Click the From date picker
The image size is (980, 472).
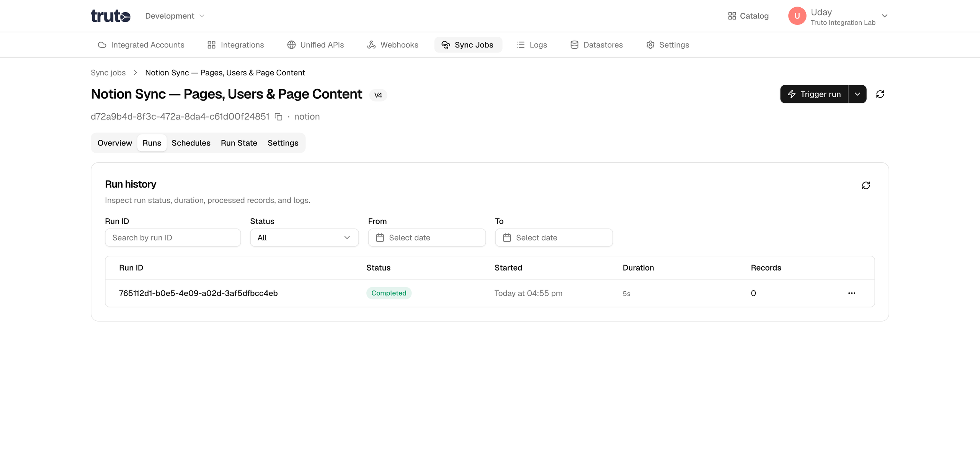pyautogui.click(x=427, y=238)
